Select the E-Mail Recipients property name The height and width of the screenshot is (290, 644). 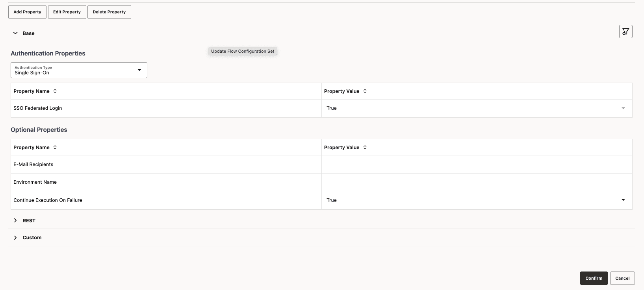pos(33,164)
